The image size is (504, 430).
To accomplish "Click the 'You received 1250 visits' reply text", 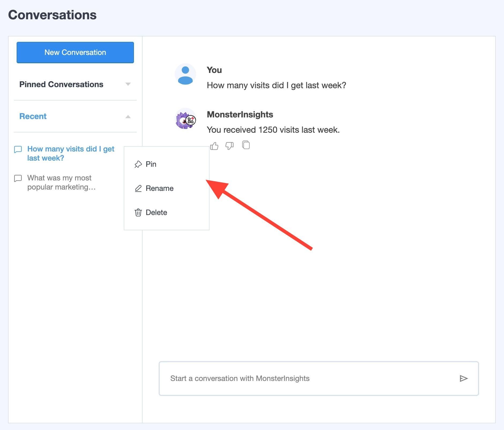I will [x=273, y=130].
